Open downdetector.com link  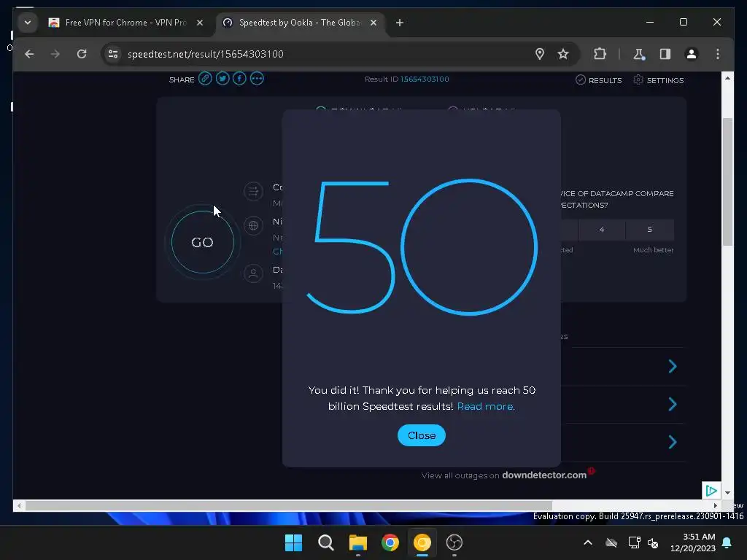coord(544,475)
